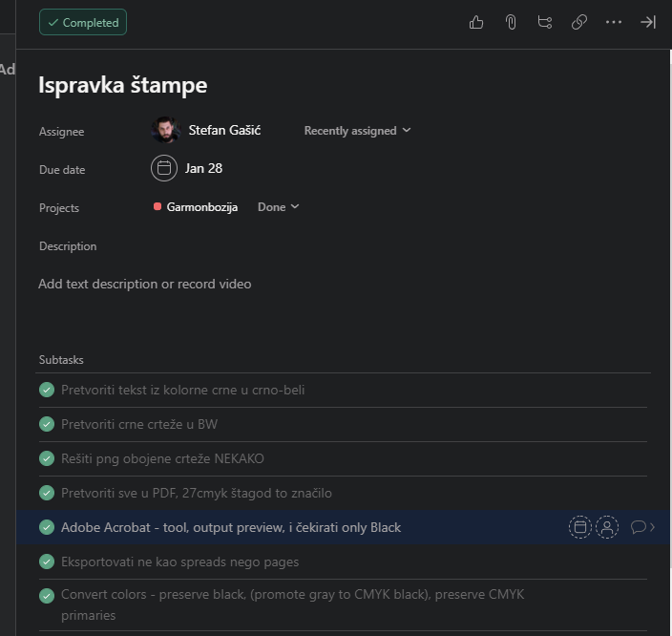This screenshot has width=672, height=636.
Task: Set the due date on the Adobe Acrobat subtask
Action: click(x=579, y=527)
